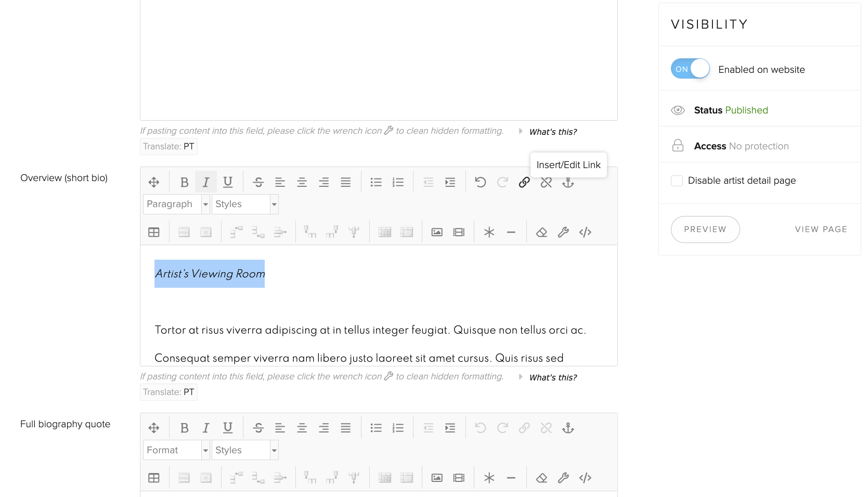Image resolution: width=868 pixels, height=497 pixels.
Task: Open Styles dropdown in Full biography quote editor
Action: click(245, 450)
